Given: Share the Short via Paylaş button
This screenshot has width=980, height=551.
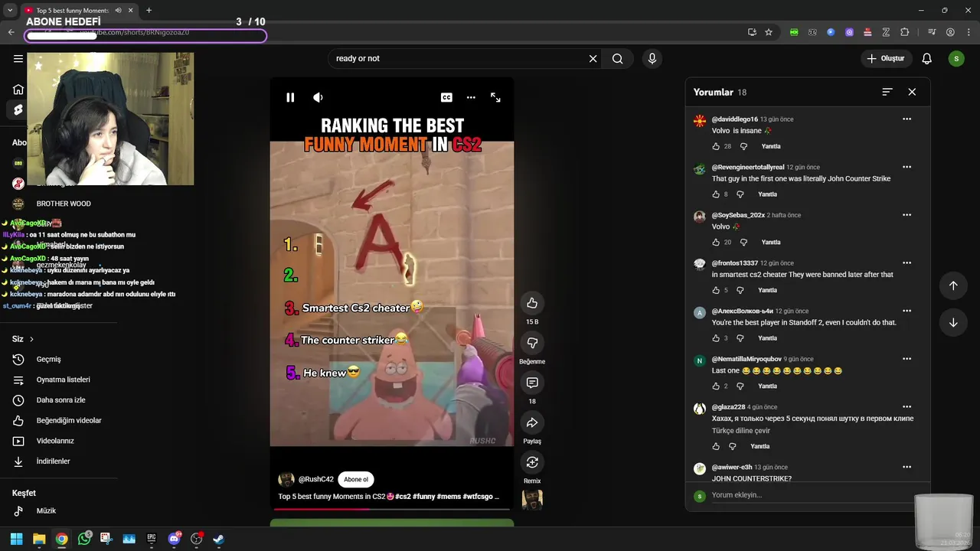Looking at the screenshot, I should tap(532, 422).
